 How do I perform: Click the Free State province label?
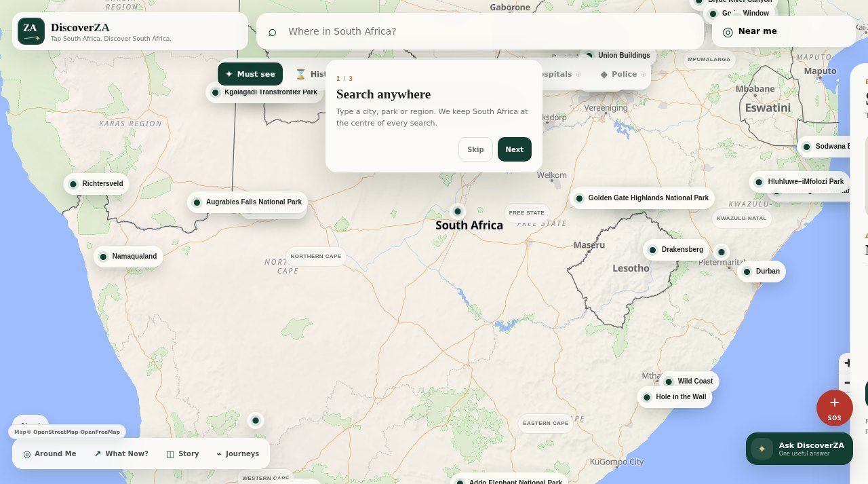(x=527, y=212)
